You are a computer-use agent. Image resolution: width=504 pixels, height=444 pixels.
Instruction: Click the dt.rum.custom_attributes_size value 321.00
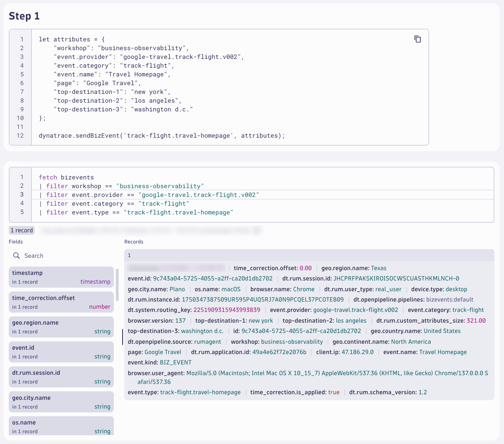(x=476, y=321)
